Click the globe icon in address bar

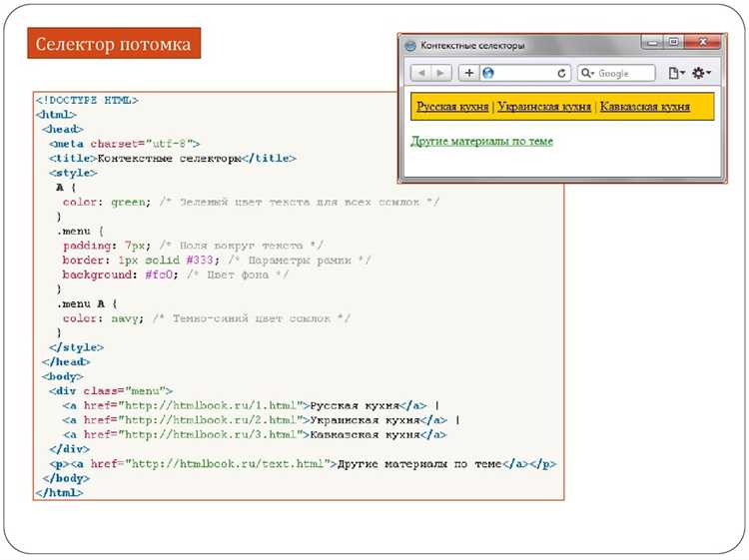(488, 73)
